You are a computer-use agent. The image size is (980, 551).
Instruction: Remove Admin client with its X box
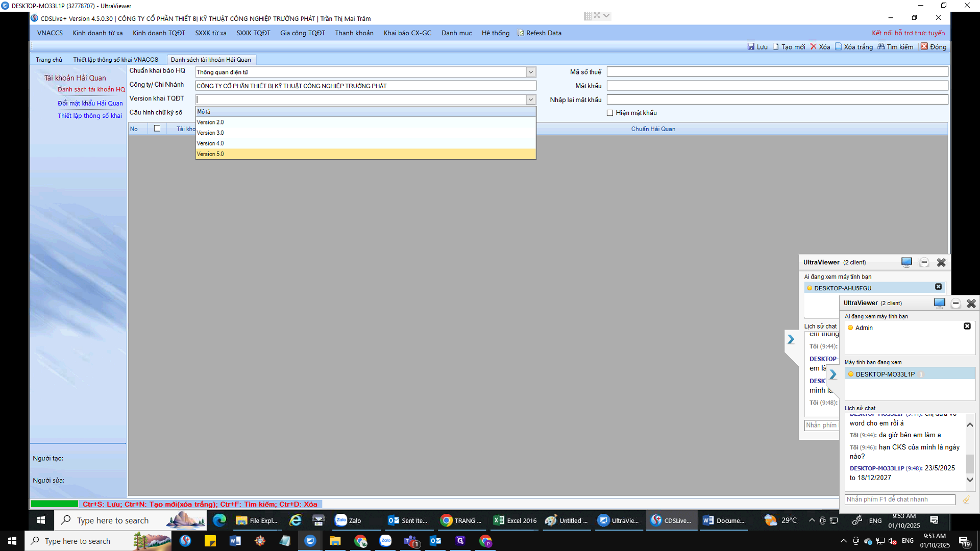click(x=967, y=326)
